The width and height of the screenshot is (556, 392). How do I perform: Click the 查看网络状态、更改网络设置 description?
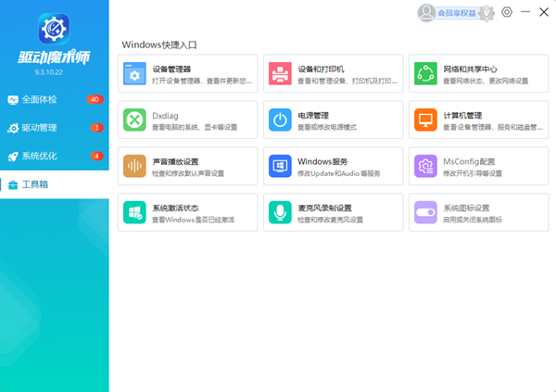[x=486, y=82]
